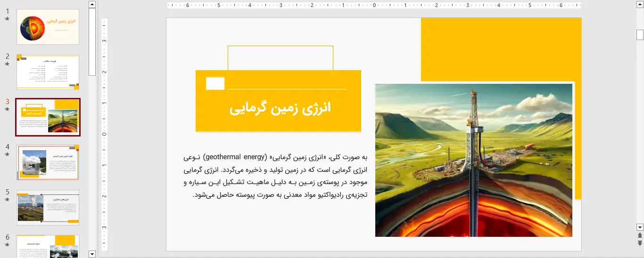This screenshot has height=258, width=644.
Task: Select the small white rectangle in the title banner
Action: tap(215, 83)
